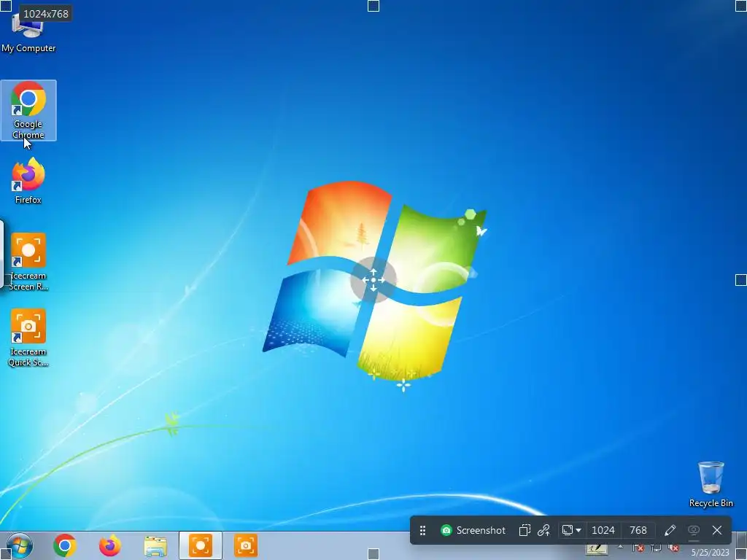Click the 1024x768 size label
This screenshot has width=747, height=560.
[46, 14]
